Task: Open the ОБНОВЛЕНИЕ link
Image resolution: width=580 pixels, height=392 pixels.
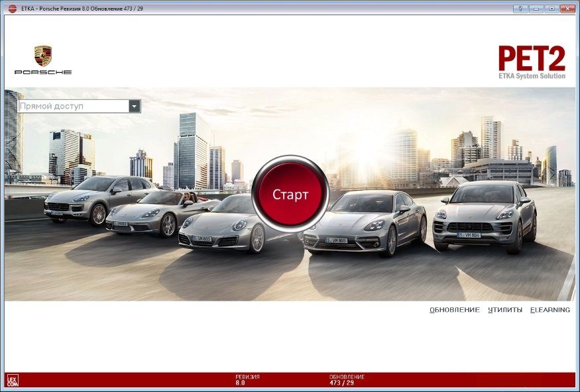Action: click(454, 310)
